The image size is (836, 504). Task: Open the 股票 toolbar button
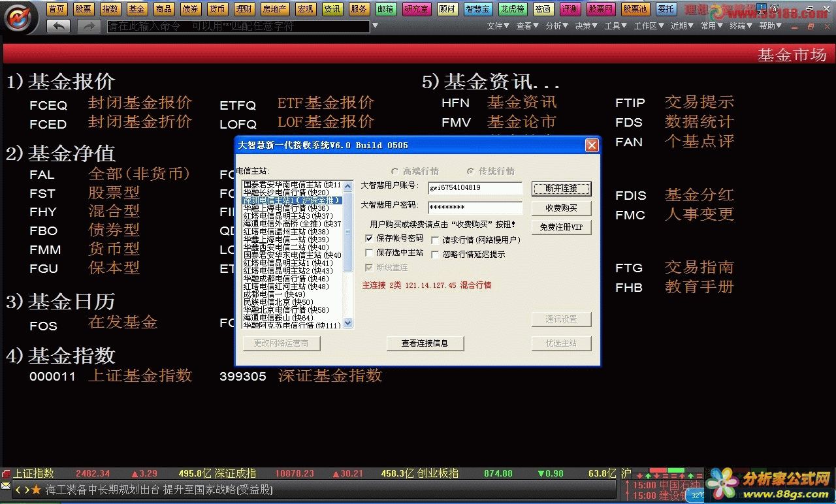[84, 8]
